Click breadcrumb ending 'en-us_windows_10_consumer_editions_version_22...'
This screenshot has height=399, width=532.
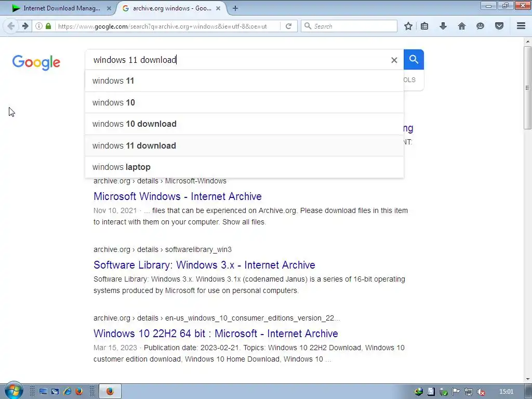217,318
